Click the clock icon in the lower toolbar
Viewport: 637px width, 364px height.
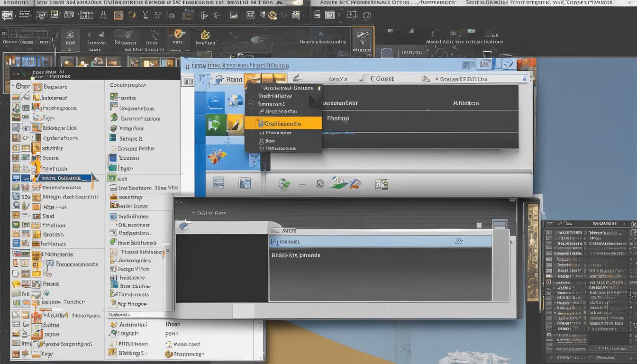click(319, 183)
